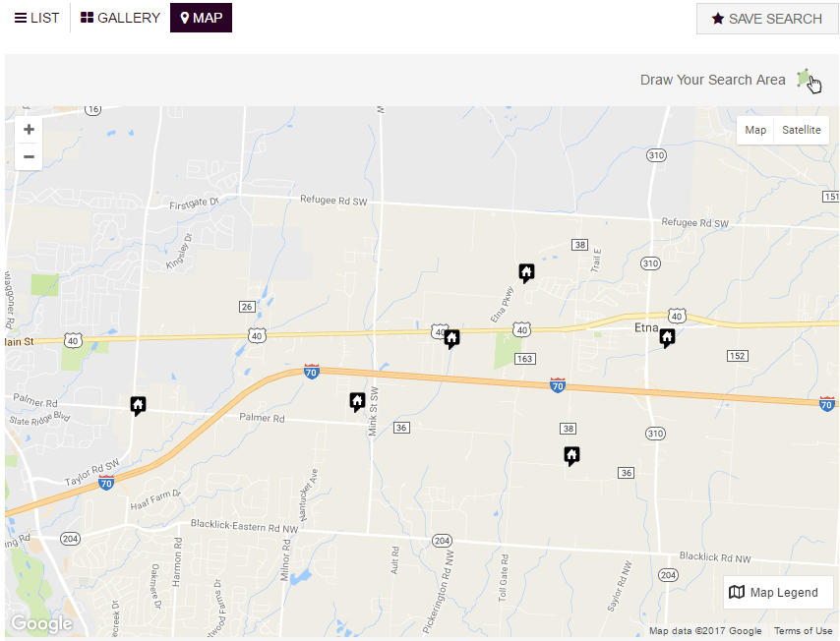840x641 pixels.
Task: Click the Google logo on the map
Action: click(40, 622)
